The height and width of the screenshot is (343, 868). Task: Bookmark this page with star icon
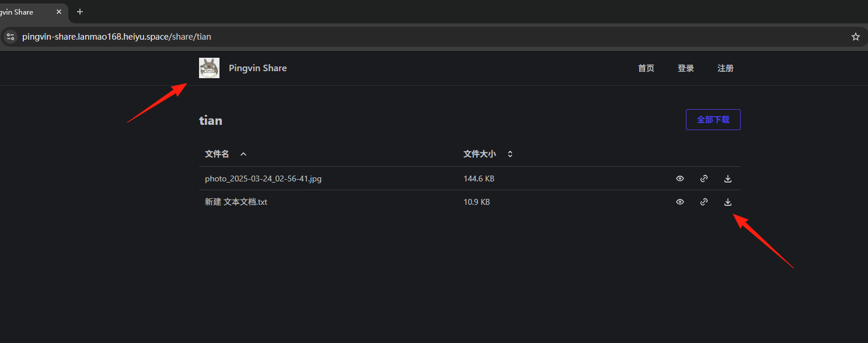[x=856, y=37]
